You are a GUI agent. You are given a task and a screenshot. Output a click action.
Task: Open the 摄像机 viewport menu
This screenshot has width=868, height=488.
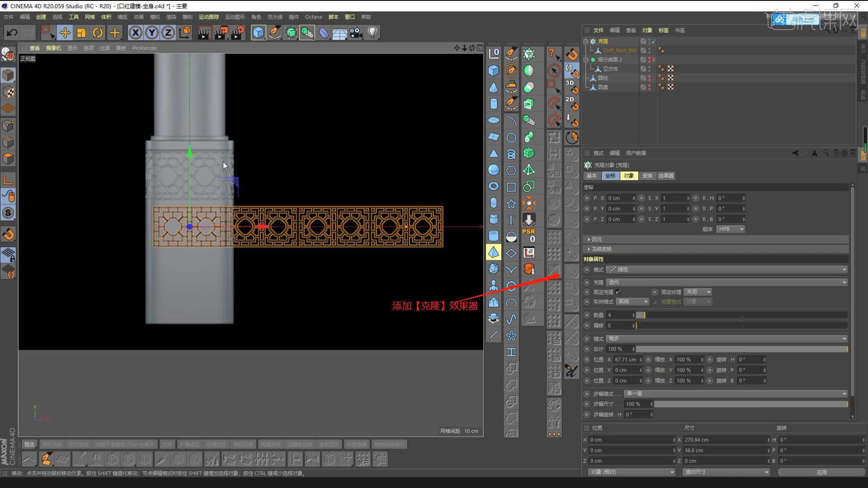point(53,48)
